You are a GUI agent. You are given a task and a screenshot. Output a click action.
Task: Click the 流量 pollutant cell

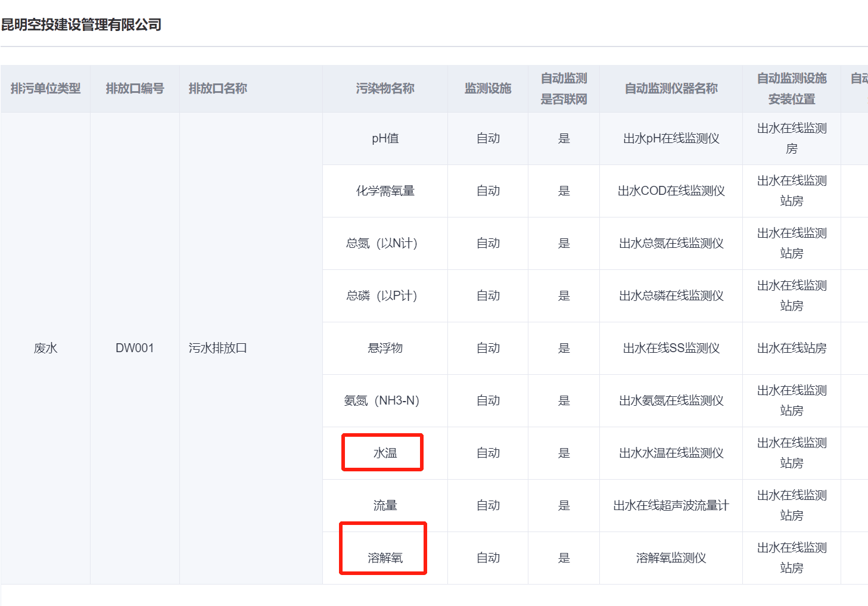[385, 505]
